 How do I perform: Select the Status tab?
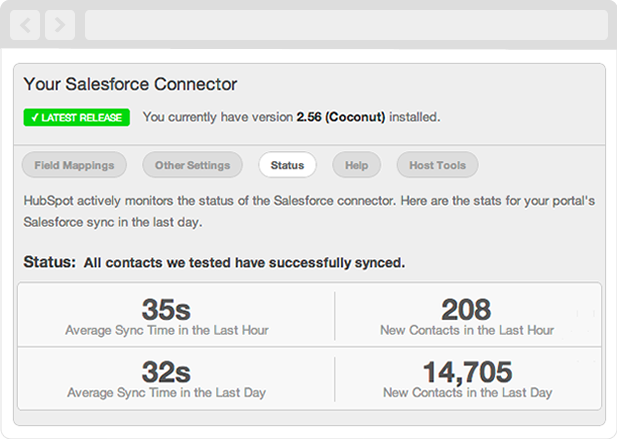tap(287, 165)
